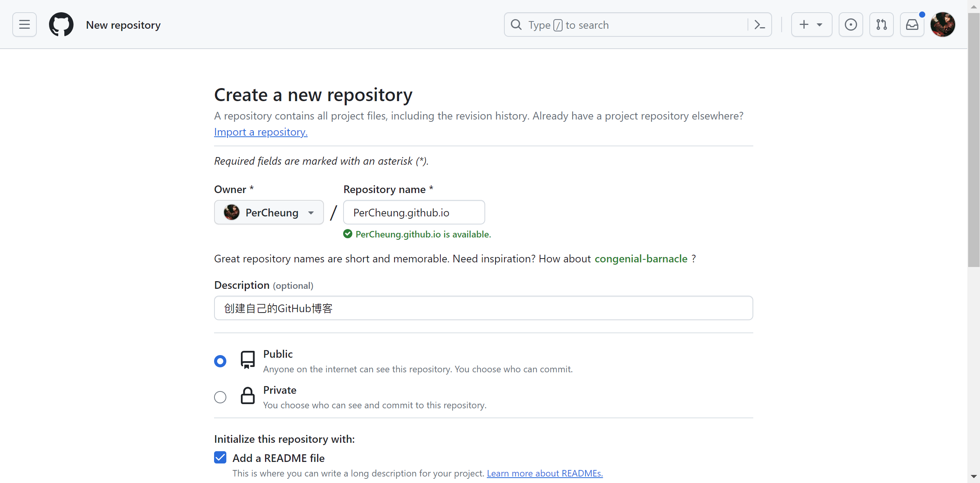The width and height of the screenshot is (980, 483).
Task: Open the plus icon dropdown in header
Action: 804,25
